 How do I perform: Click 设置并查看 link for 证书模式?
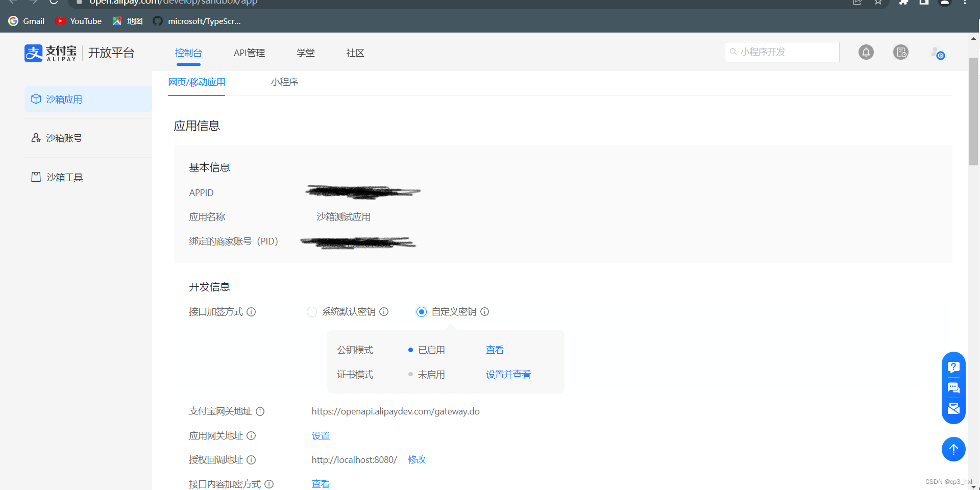(508, 375)
